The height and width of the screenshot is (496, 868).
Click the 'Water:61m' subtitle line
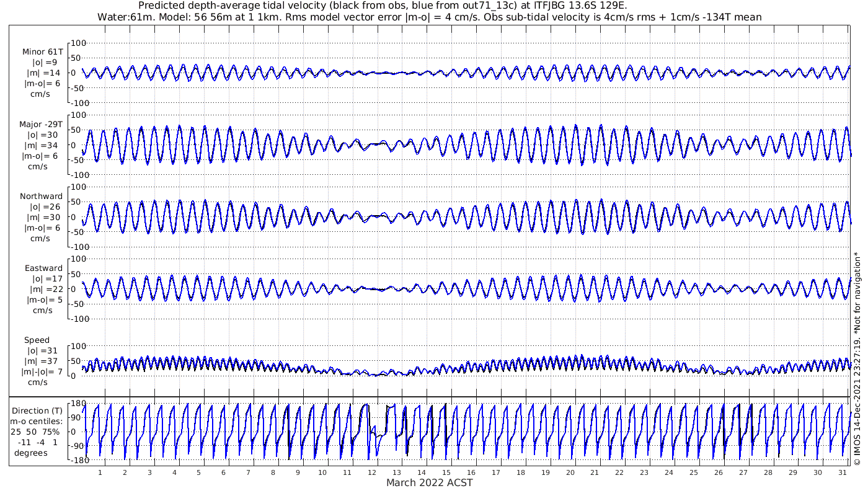point(430,17)
